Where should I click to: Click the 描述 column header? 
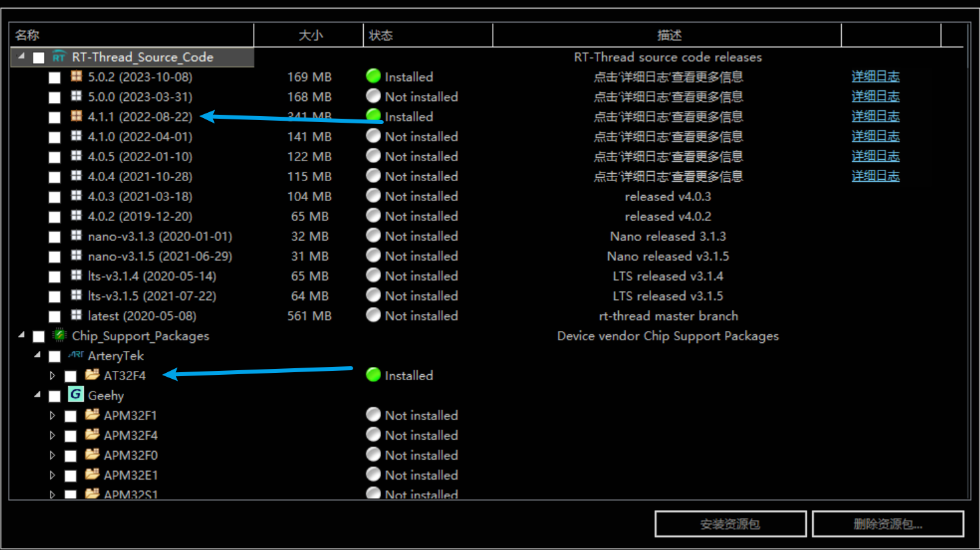click(667, 35)
